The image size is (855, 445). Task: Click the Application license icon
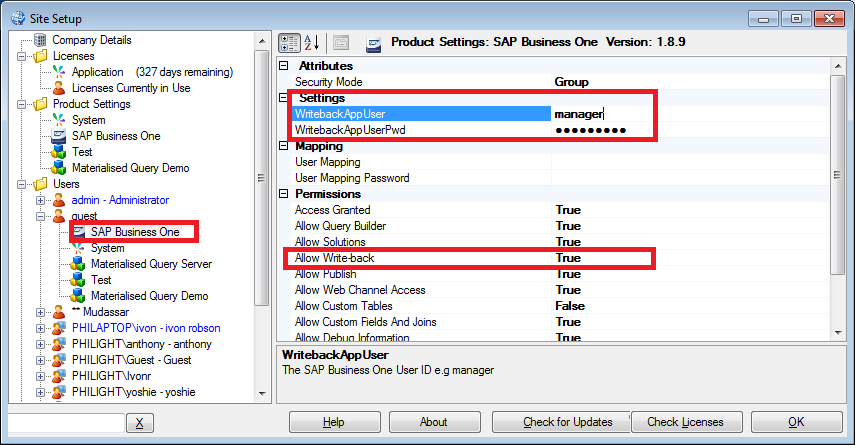[x=59, y=72]
